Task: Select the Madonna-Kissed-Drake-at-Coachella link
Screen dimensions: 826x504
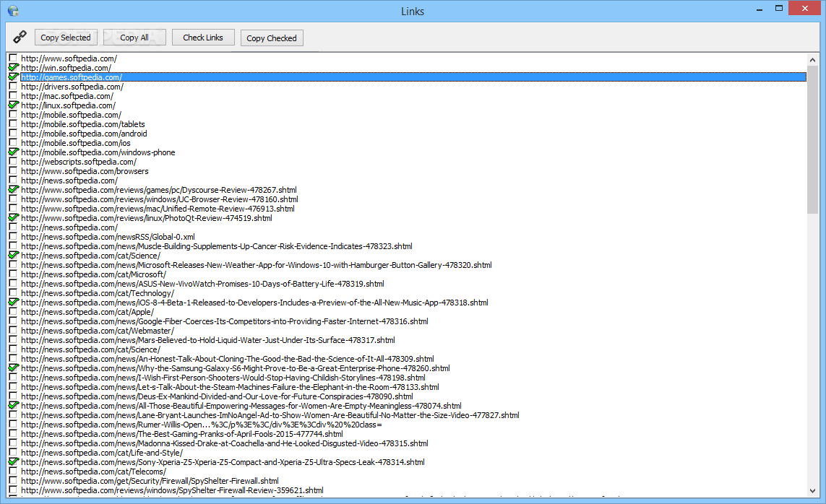Action: (225, 443)
